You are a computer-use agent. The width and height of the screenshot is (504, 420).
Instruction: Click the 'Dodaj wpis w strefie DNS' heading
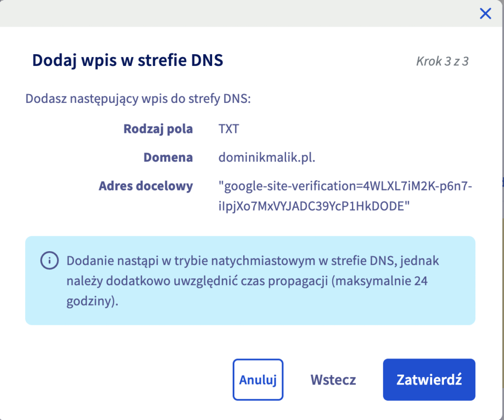(x=127, y=61)
